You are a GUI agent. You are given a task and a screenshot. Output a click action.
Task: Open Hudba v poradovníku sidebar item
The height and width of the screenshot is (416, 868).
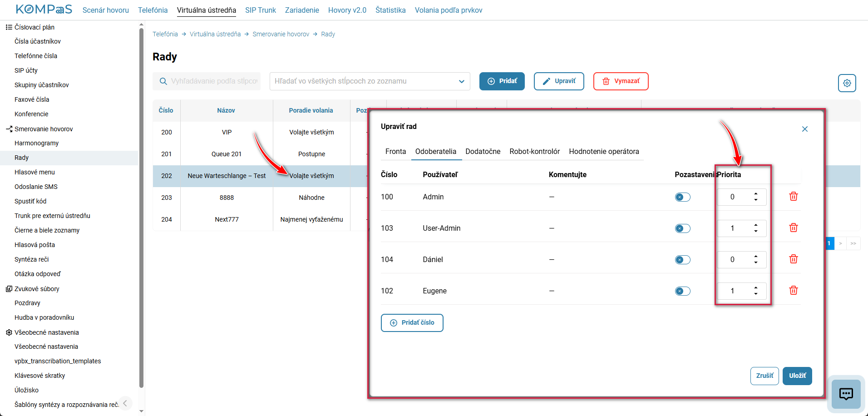(x=44, y=317)
